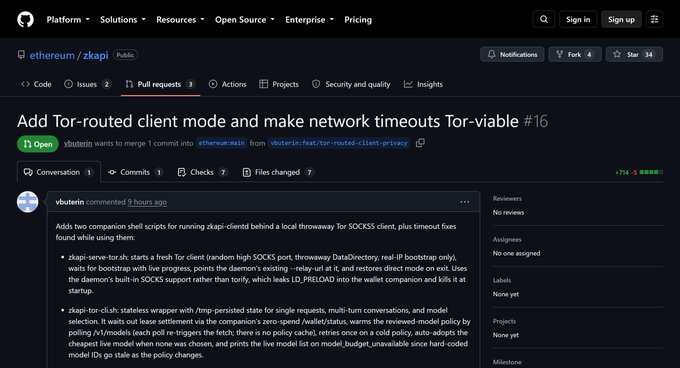The height and width of the screenshot is (368, 680).
Task: Open the ethereum:main base branch link
Action: coord(222,143)
